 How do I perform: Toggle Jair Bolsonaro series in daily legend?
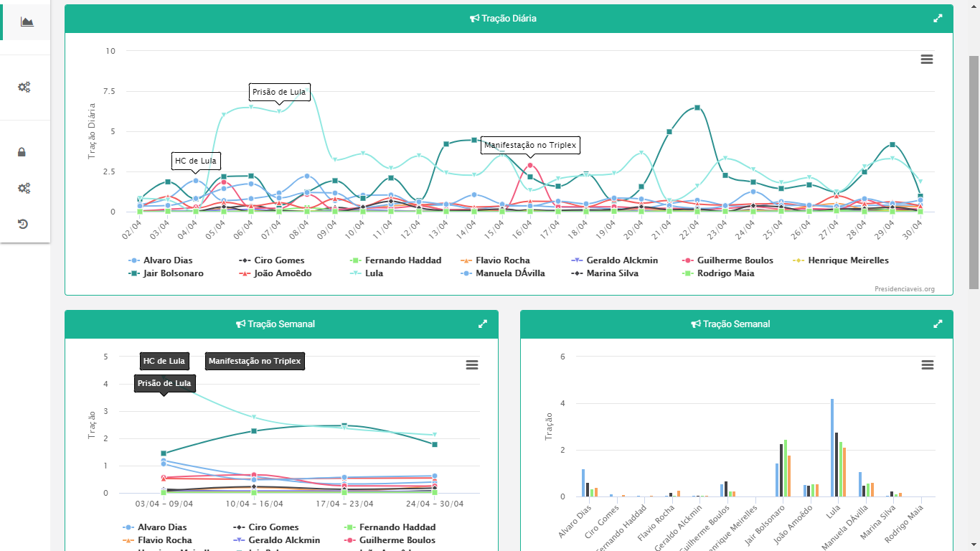click(172, 273)
